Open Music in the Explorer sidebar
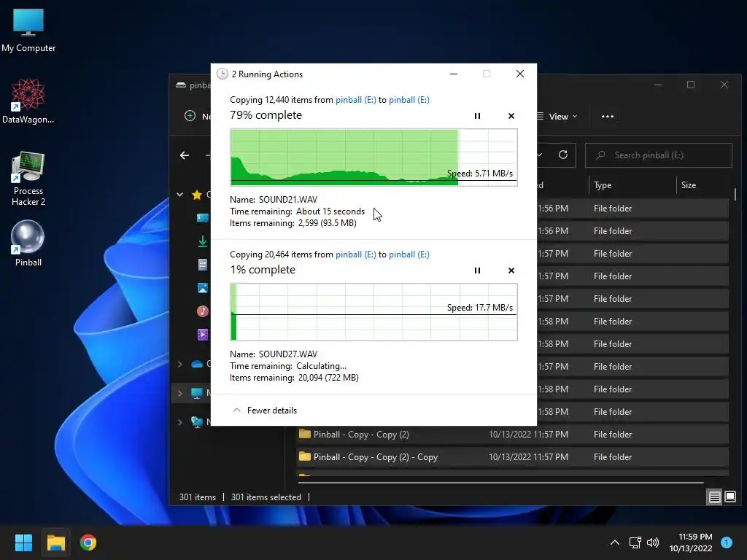Viewport: 747px width, 560px height. pos(203,311)
